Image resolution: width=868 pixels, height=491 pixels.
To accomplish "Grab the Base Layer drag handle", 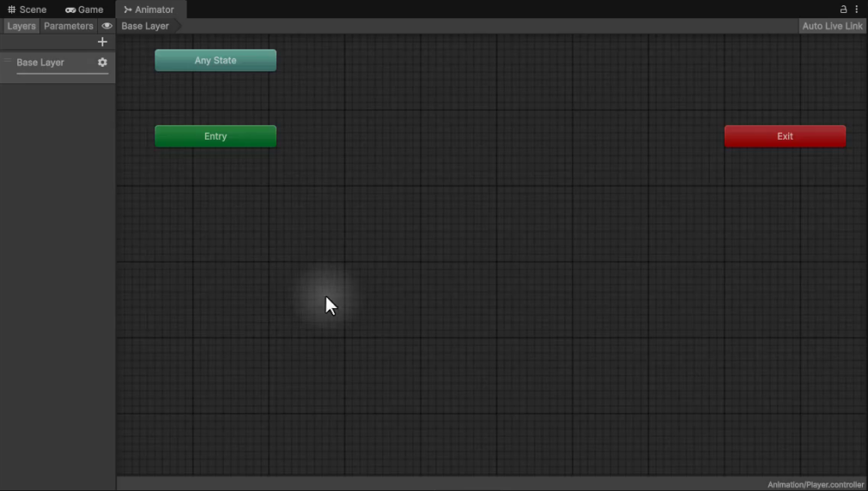I will (7, 61).
